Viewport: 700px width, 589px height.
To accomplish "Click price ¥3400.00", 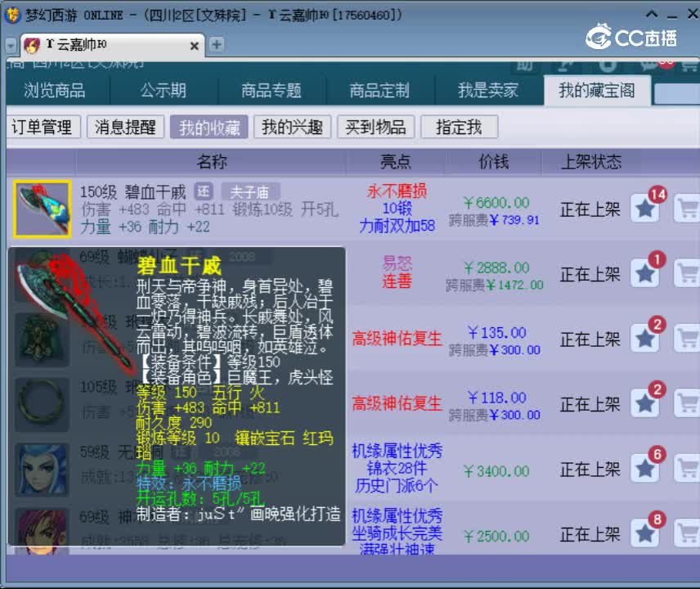I will click(x=496, y=471).
